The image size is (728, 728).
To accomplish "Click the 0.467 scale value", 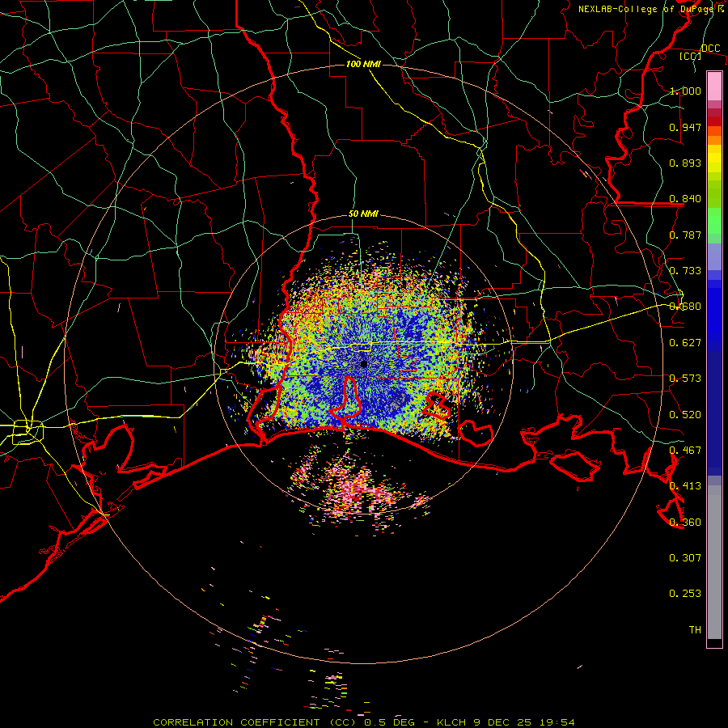I will point(685,451).
